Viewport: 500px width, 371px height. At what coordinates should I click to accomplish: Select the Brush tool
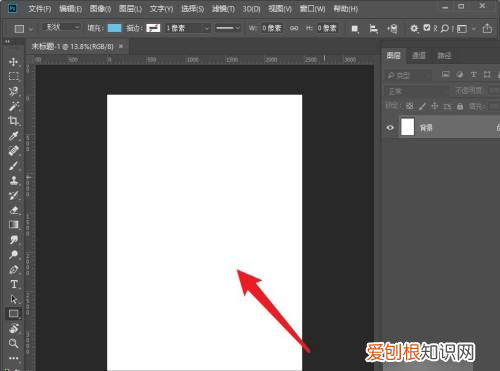coord(13,166)
